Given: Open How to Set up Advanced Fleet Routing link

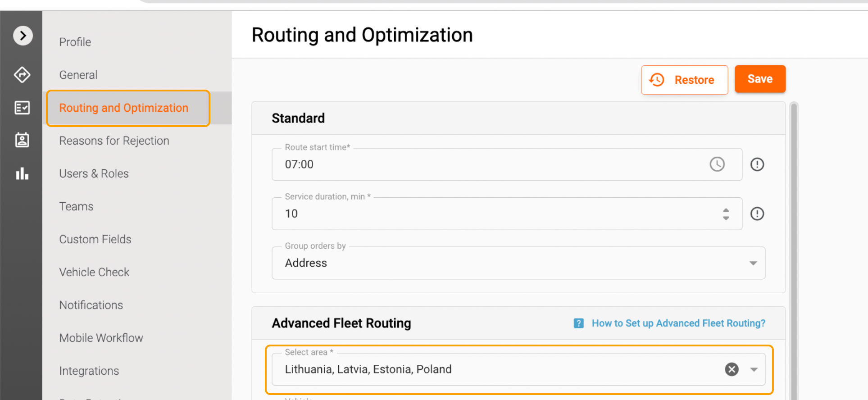Looking at the screenshot, I should coord(678,323).
